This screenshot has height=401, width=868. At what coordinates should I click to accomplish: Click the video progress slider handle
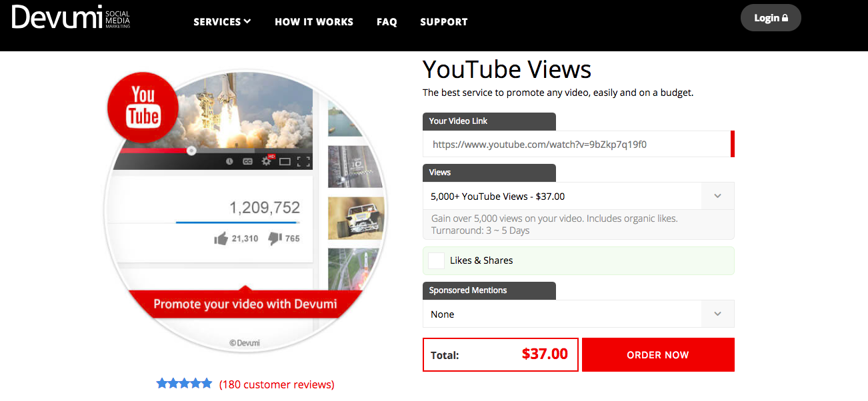[191, 151]
